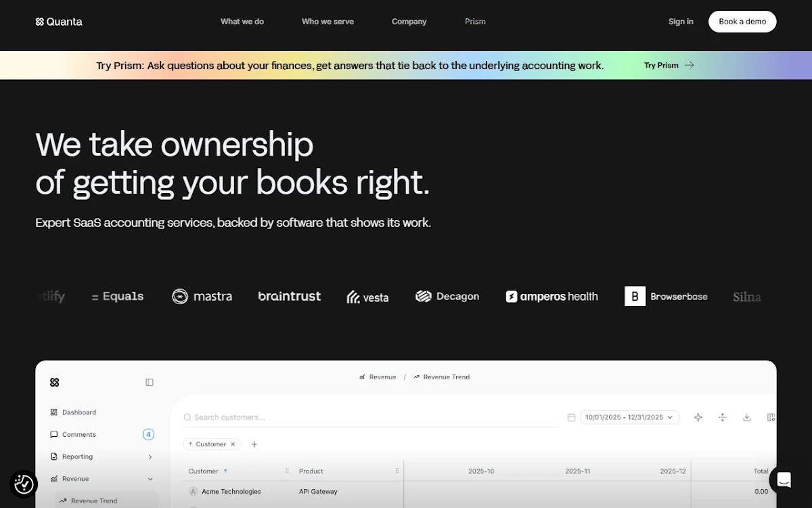
Task: Sort by the Customer column header
Action: [208, 471]
